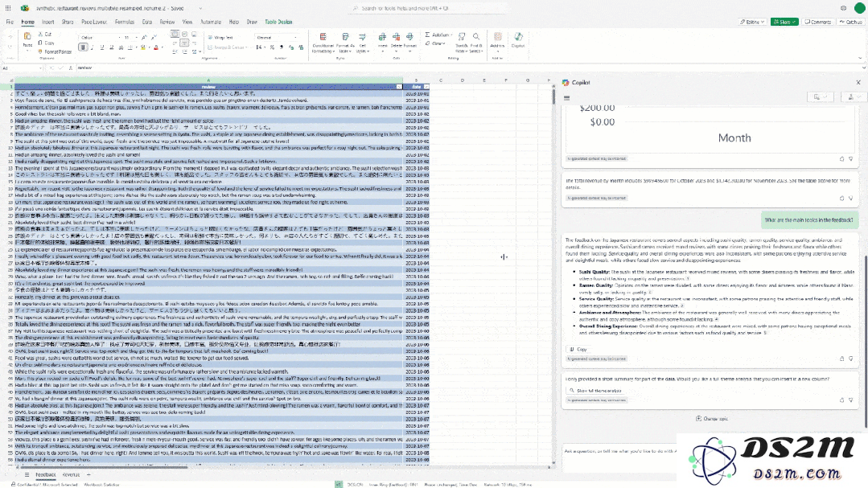Screen dimensions: 868x488
Task: Open Find & Select
Action: [475, 43]
